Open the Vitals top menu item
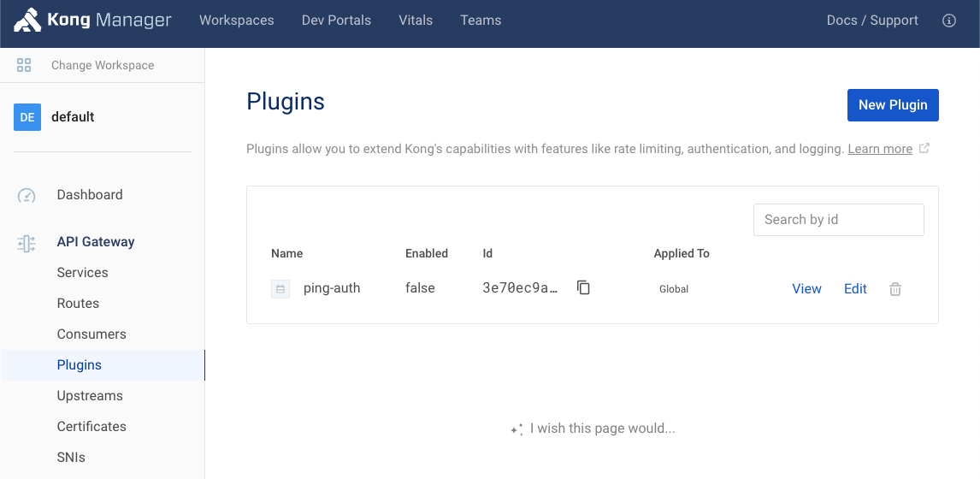980x479 pixels. click(416, 21)
